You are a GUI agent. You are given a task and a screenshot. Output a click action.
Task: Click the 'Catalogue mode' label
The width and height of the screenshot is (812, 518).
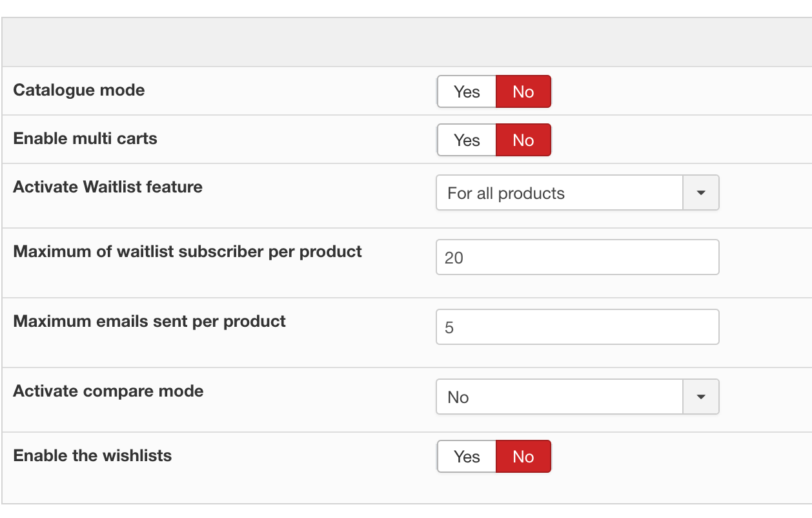[x=79, y=90]
